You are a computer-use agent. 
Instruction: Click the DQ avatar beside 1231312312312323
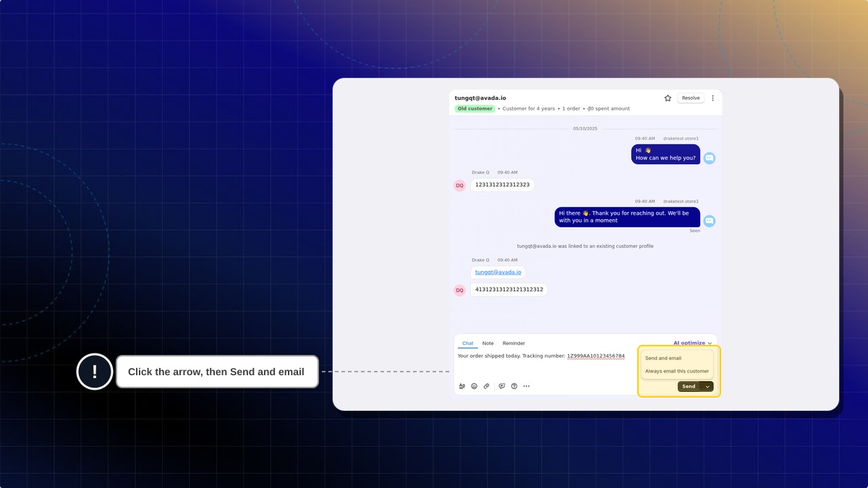[459, 185]
